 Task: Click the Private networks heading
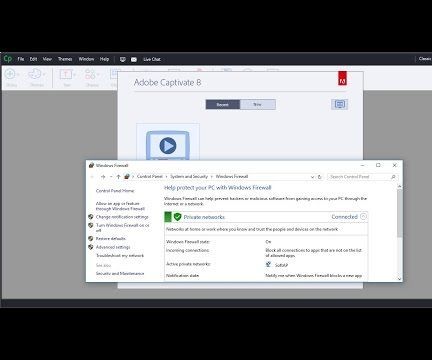pyautogui.click(x=204, y=217)
